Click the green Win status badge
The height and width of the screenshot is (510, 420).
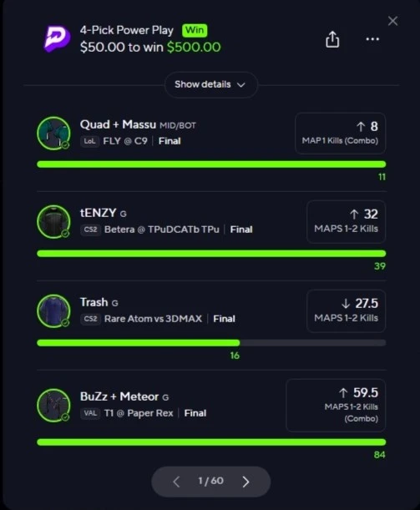tap(195, 31)
